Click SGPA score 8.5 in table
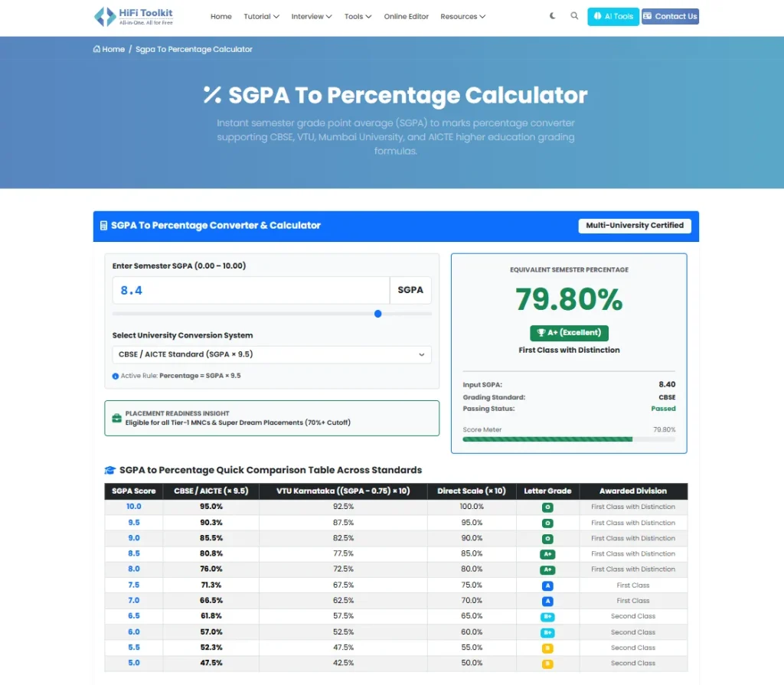 pos(133,553)
